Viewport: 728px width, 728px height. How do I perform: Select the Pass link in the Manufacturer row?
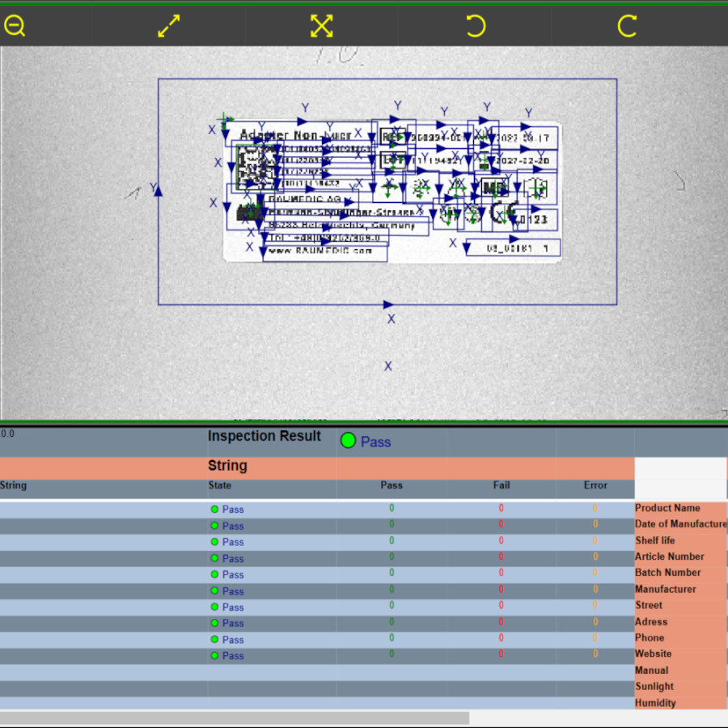pyautogui.click(x=232, y=590)
